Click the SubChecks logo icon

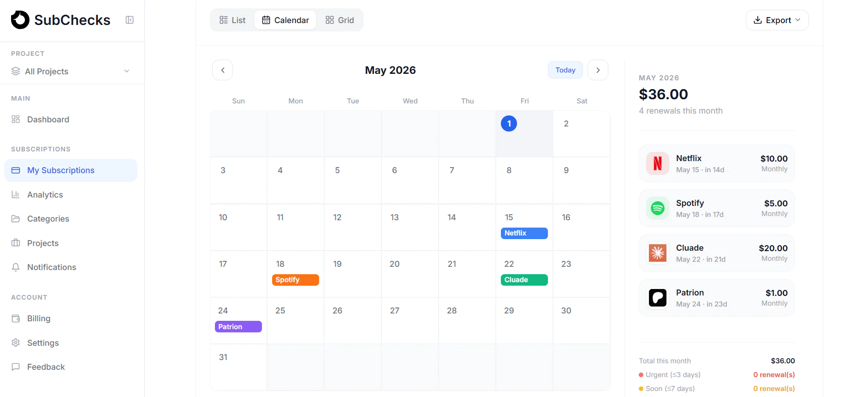coord(20,20)
